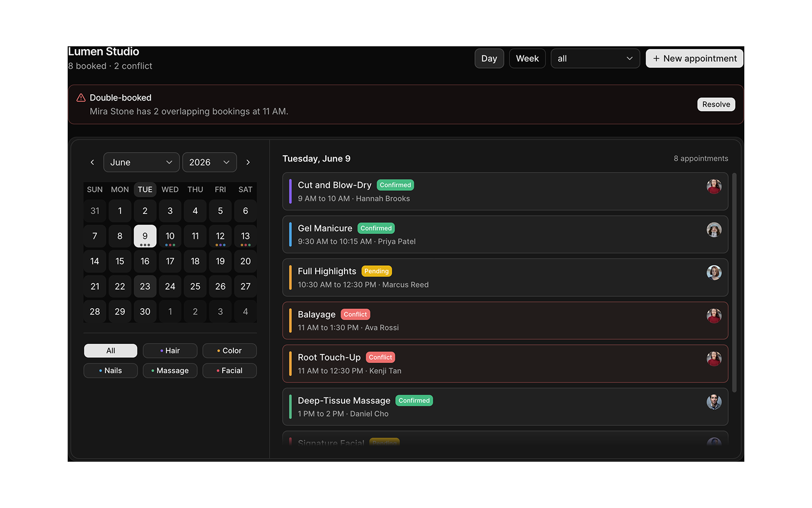Viewport: 812px width, 508px height.
Task: Select July 4 in the calendar
Action: (245, 312)
